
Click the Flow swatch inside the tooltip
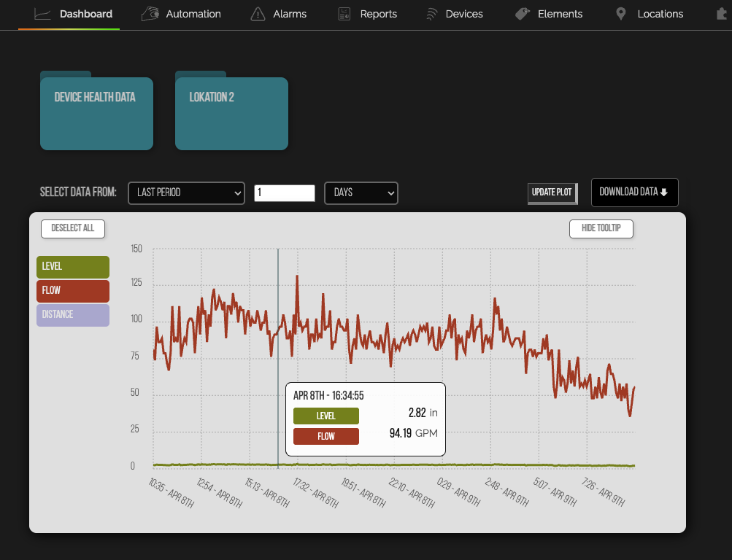325,437
